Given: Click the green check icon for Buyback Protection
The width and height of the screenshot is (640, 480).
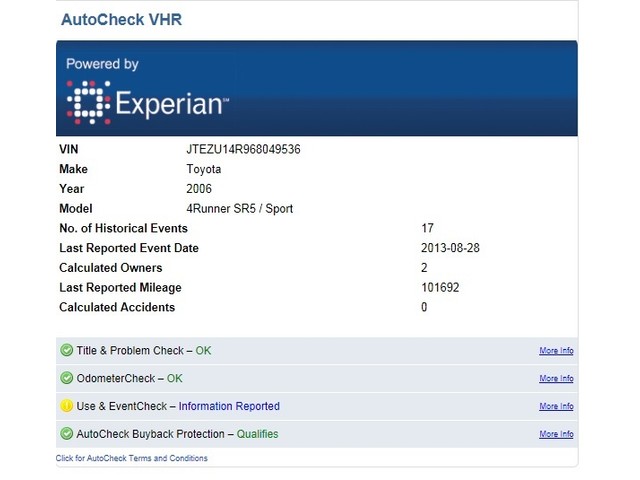Looking at the screenshot, I should [x=67, y=434].
